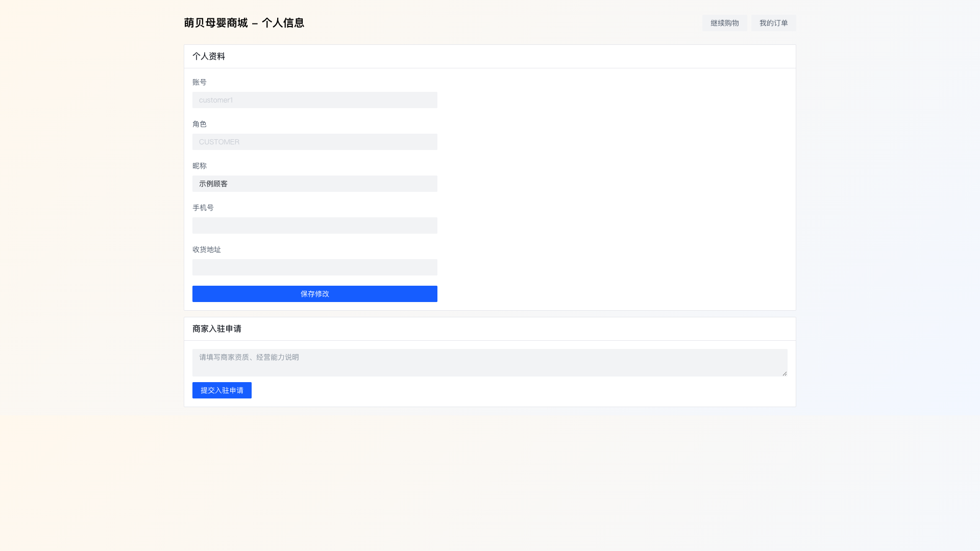Click the merchant qualification textarea

click(x=489, y=362)
